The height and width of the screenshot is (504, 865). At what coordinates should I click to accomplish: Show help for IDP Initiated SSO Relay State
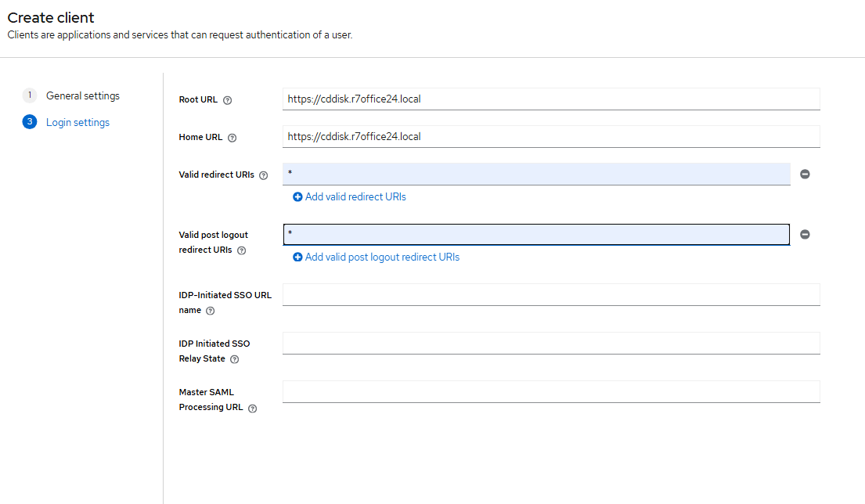[x=234, y=359]
